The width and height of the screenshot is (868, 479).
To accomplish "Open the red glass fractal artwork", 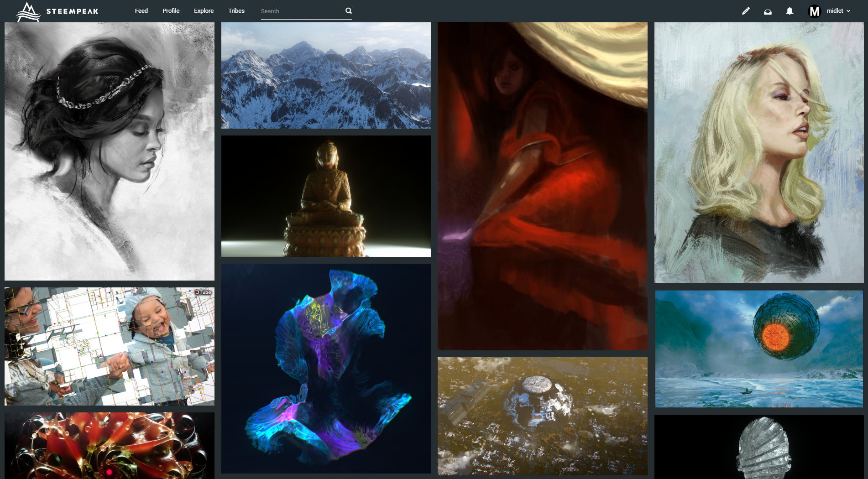I will click(110, 446).
